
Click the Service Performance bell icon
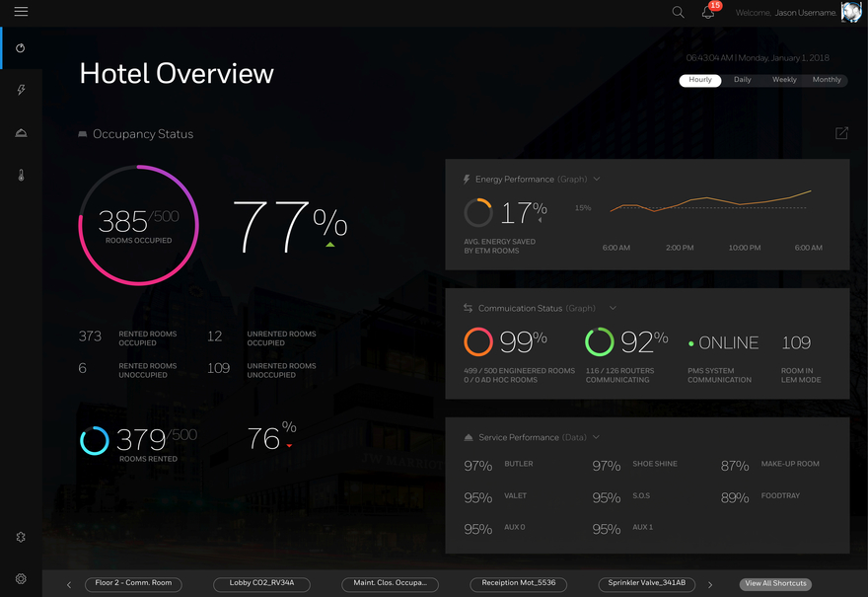click(x=469, y=437)
